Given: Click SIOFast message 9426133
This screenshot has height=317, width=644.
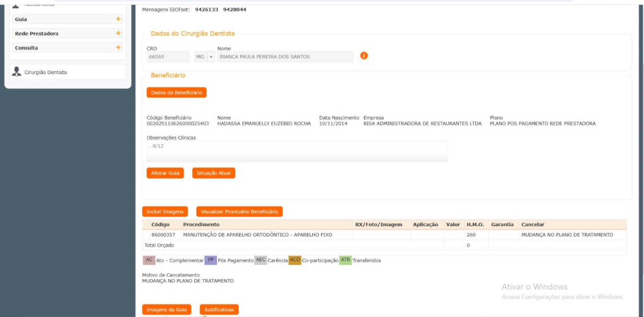Looking at the screenshot, I should point(206,10).
